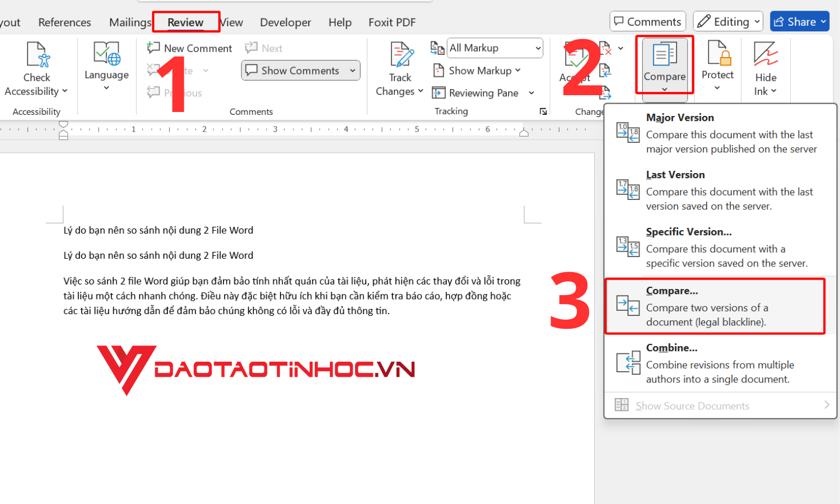Viewport: 840px width, 504px height.
Task: Select Combine from the Compare menu
Action: click(671, 347)
